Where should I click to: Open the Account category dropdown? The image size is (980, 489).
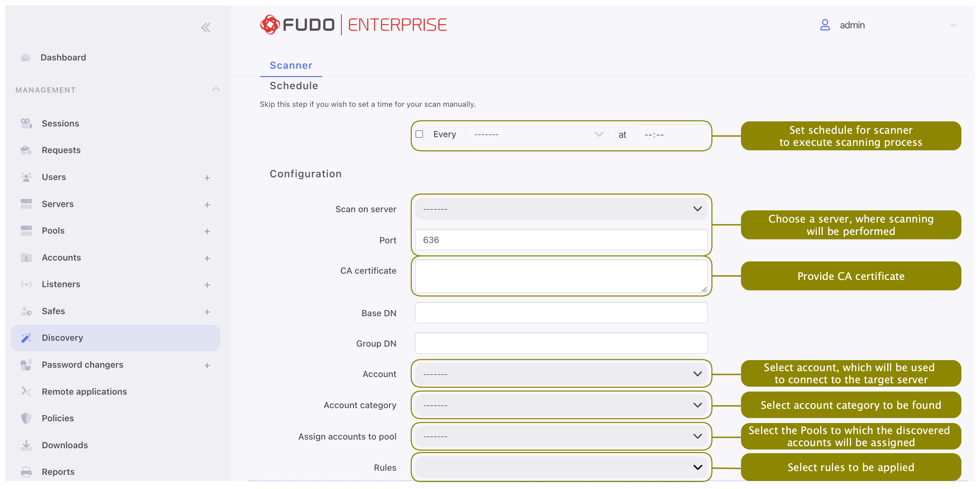tap(561, 405)
